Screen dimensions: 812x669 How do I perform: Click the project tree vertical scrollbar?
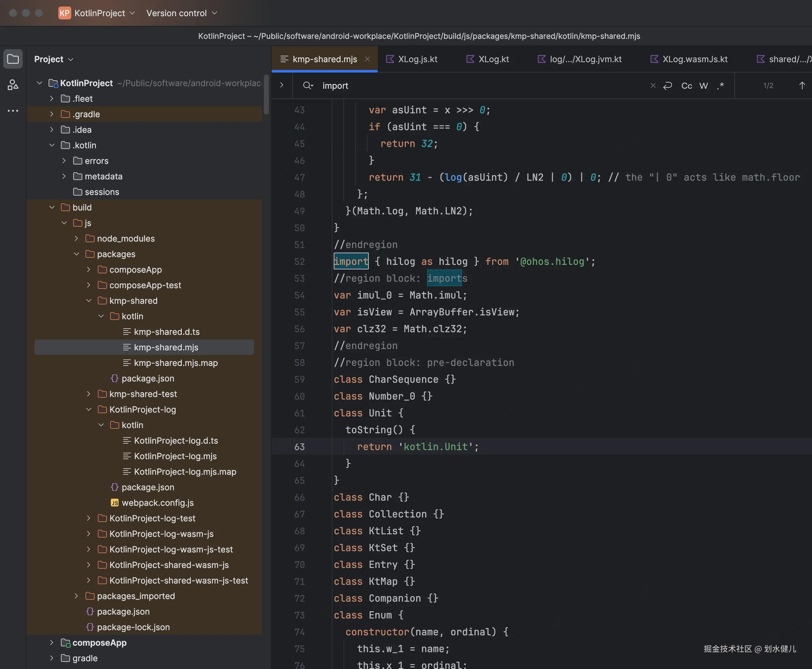tap(266, 95)
